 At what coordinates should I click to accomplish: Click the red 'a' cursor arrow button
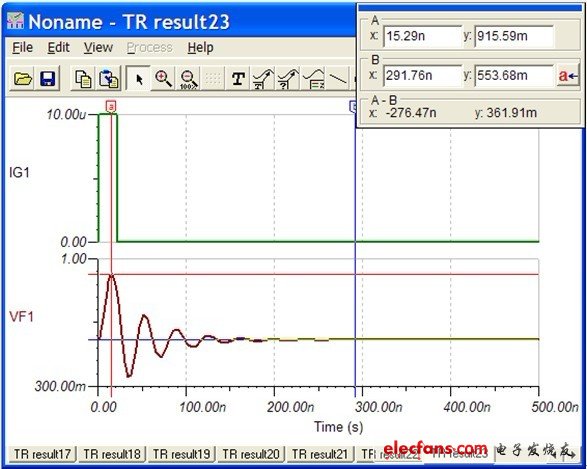click(568, 76)
